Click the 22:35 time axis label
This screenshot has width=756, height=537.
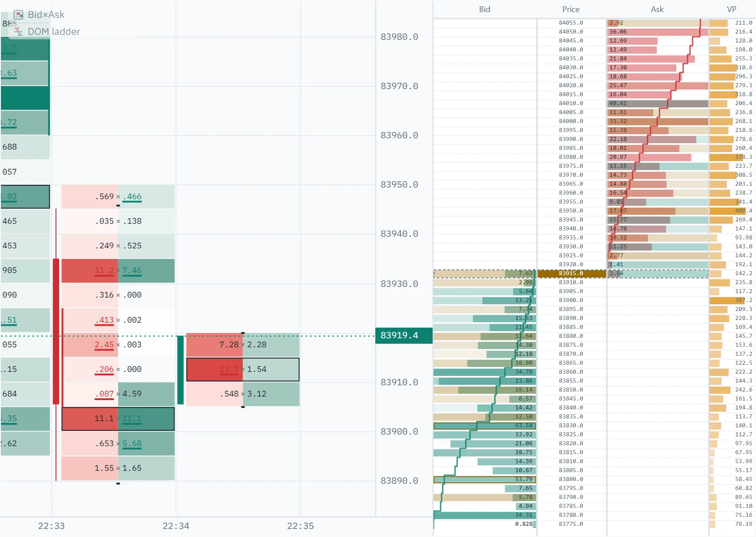pos(301,526)
